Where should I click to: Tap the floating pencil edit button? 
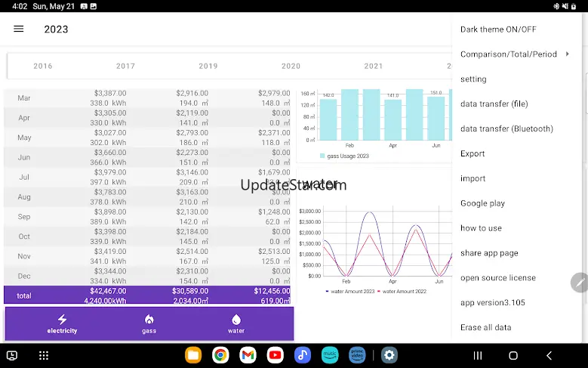[x=580, y=283]
